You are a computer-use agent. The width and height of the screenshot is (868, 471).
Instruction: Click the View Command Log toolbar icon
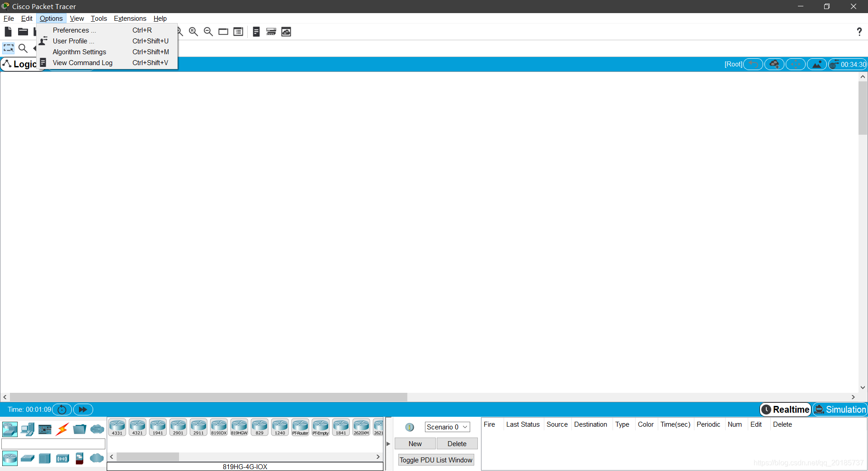(256, 32)
